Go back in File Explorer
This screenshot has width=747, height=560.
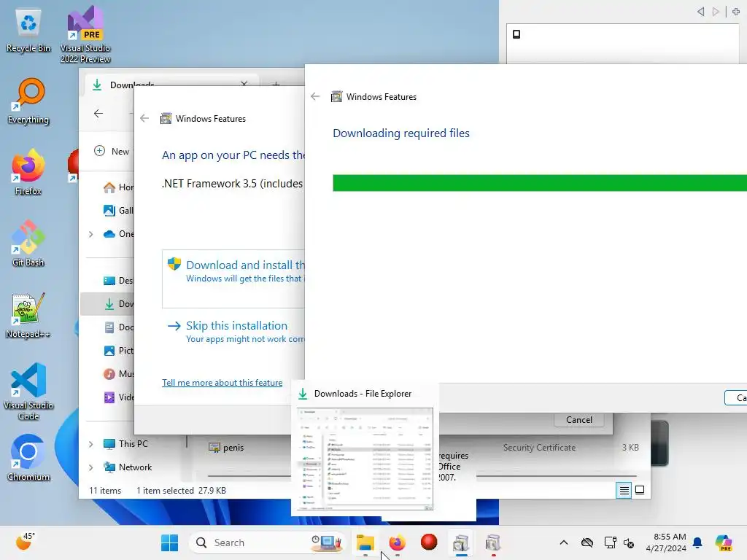tap(98, 113)
